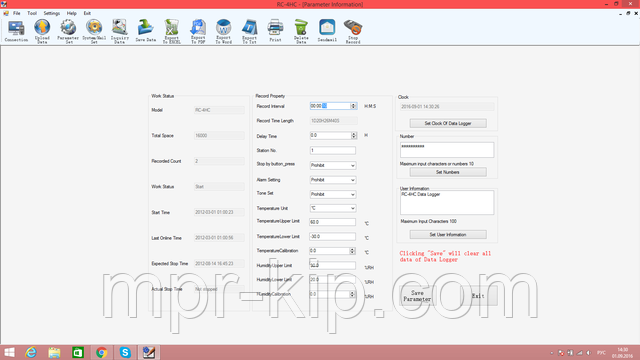Viewport: 640px width, 360px height.
Task: Click the Number text box
Action: click(x=447, y=150)
